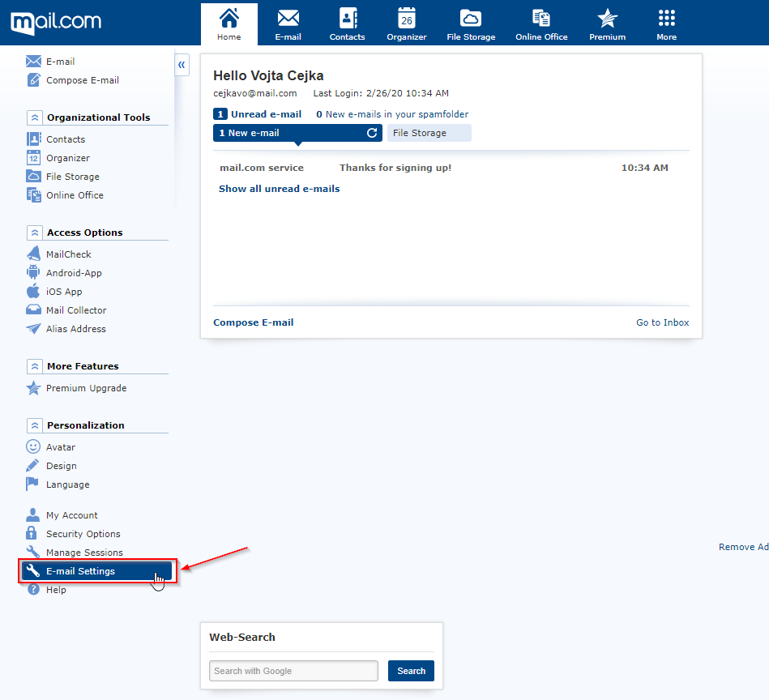
Task: Collapse the Organizational Tools section
Action: (34, 117)
